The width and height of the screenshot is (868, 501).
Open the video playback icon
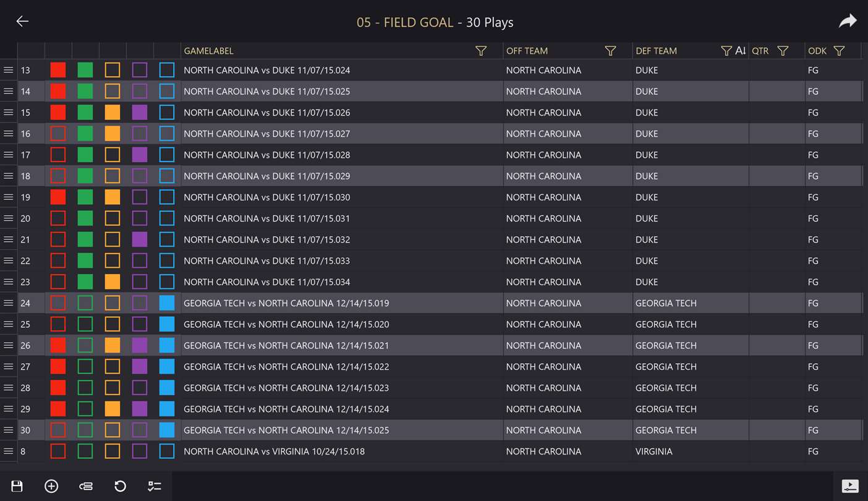850,486
